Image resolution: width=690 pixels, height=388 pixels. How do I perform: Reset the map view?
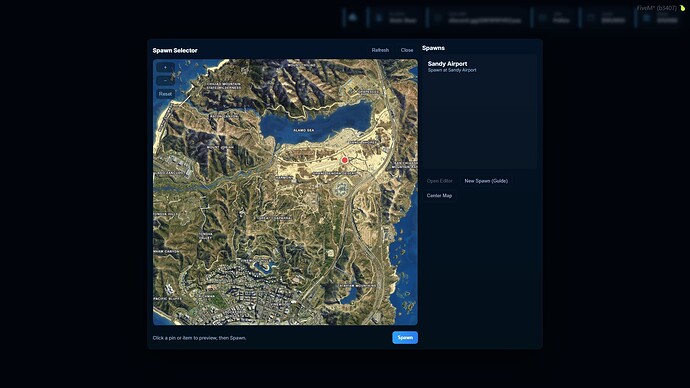pos(165,94)
